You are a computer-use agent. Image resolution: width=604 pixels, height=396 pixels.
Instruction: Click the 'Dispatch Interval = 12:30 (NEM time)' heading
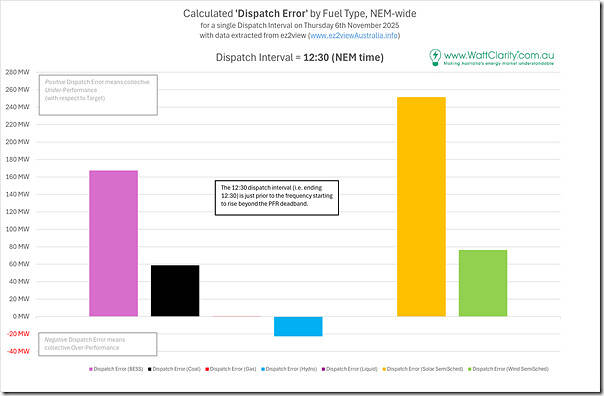(300, 57)
